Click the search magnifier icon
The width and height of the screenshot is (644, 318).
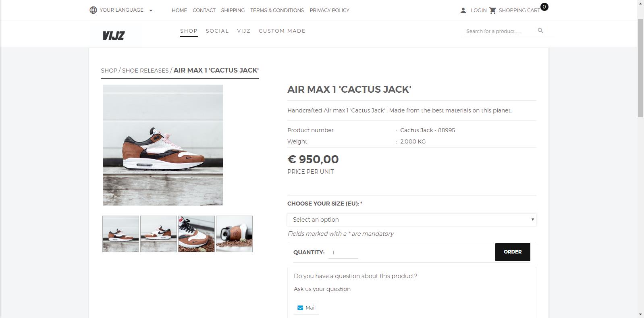tap(540, 31)
